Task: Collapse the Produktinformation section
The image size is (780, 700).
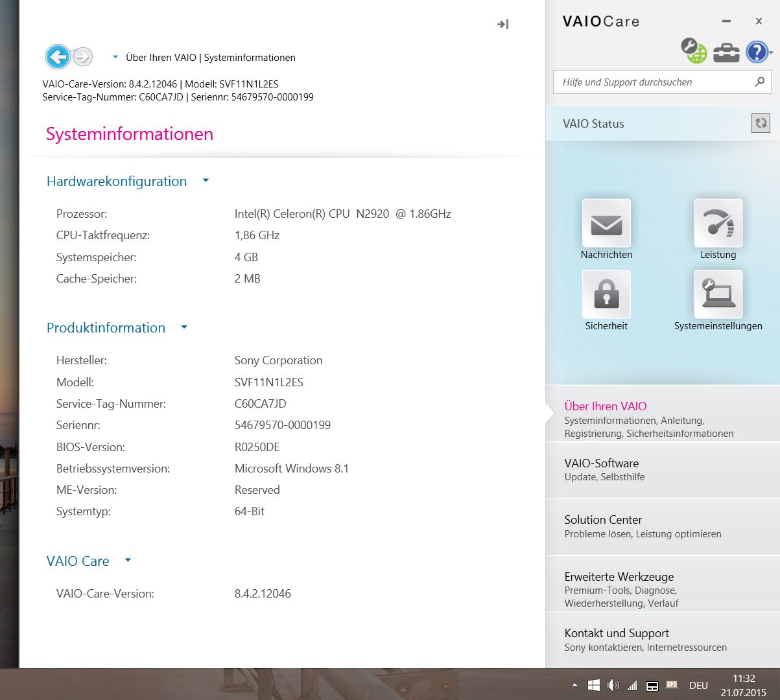Action: pyautogui.click(x=184, y=327)
